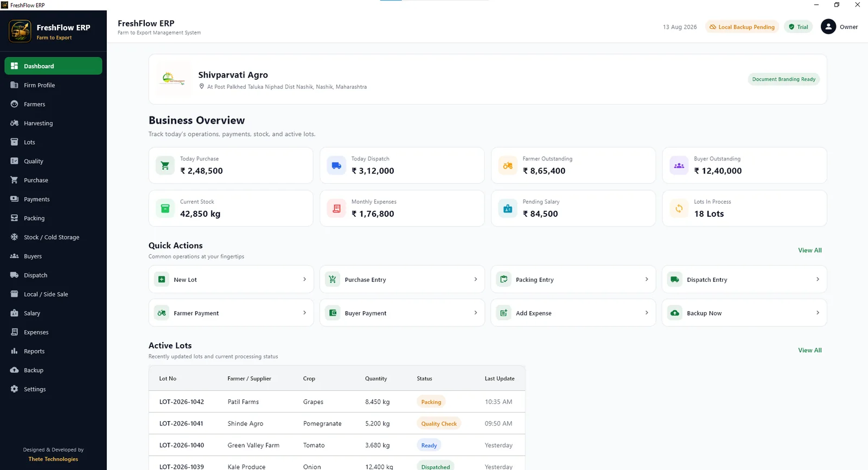This screenshot has width=868, height=470.
Task: Click the Reports bar chart icon
Action: 14,351
